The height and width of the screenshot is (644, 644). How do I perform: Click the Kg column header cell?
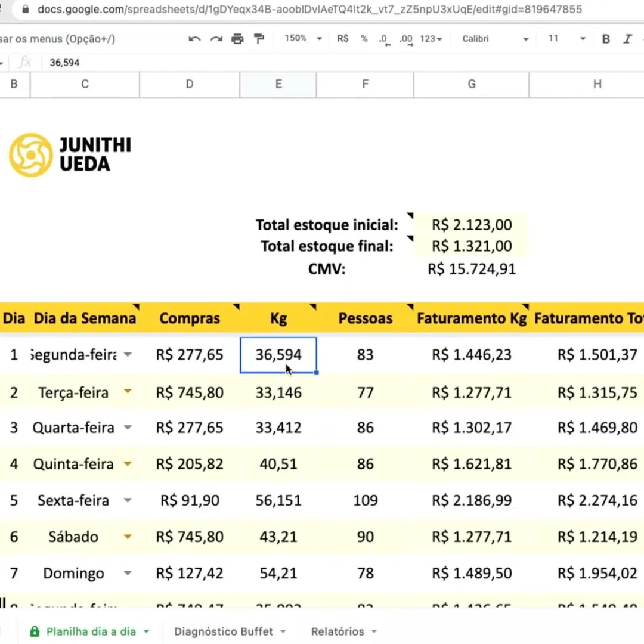pos(278,318)
